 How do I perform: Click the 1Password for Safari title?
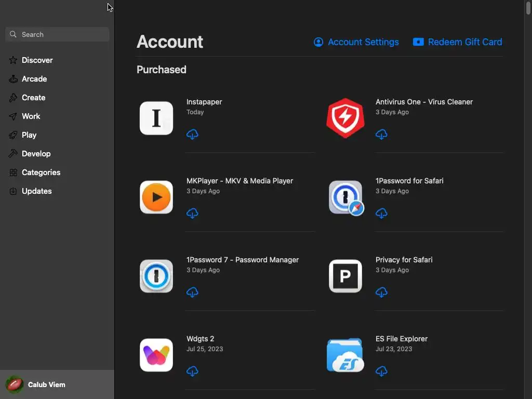[x=409, y=181]
